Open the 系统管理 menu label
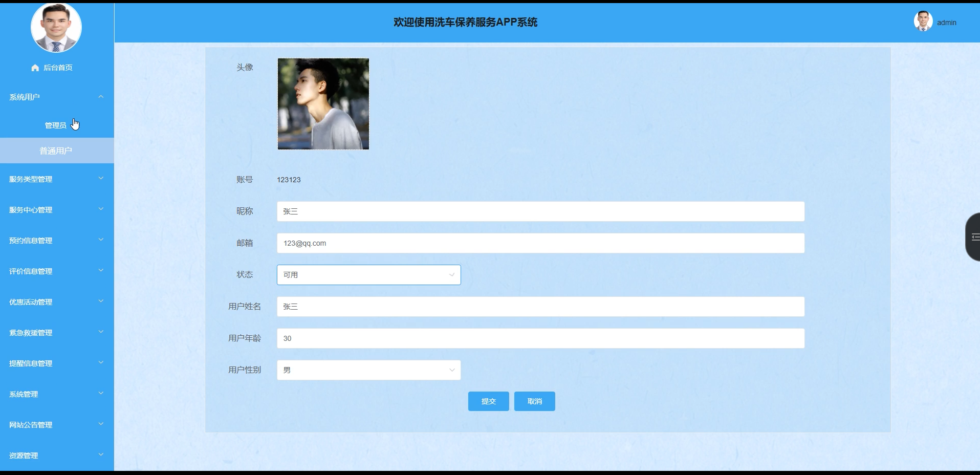The height and width of the screenshot is (475, 980). click(x=24, y=394)
